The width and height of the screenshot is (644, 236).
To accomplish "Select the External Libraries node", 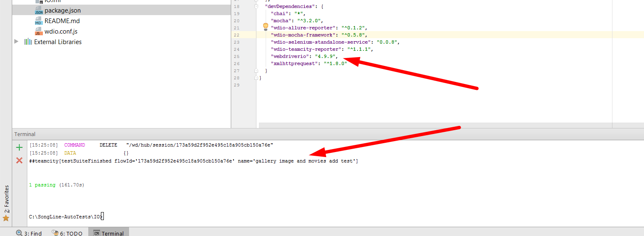I will pos(58,42).
